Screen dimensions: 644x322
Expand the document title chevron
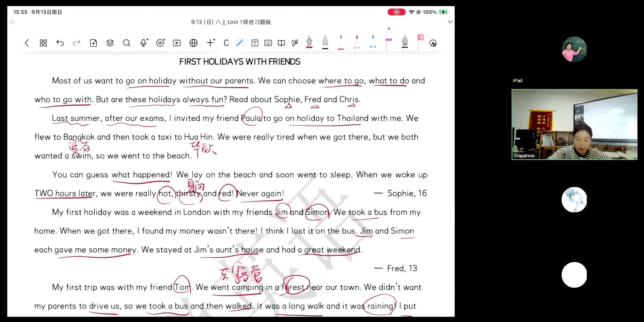[450, 22]
